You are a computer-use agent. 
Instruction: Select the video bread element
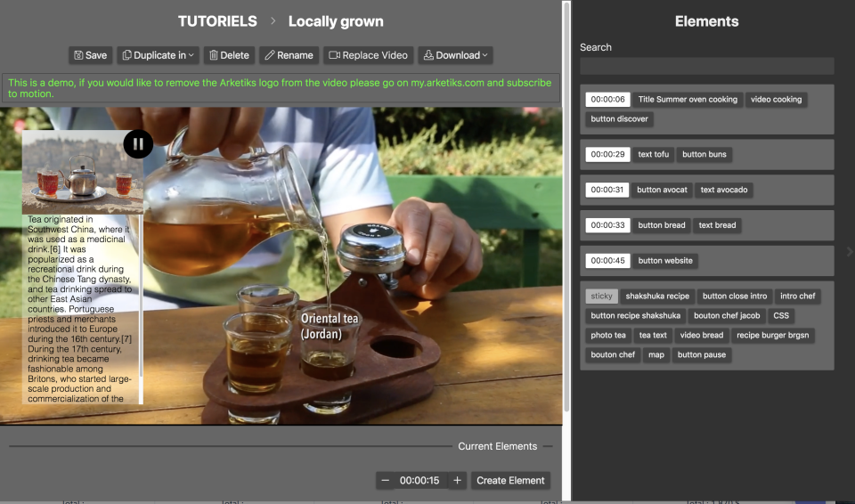[x=701, y=336]
